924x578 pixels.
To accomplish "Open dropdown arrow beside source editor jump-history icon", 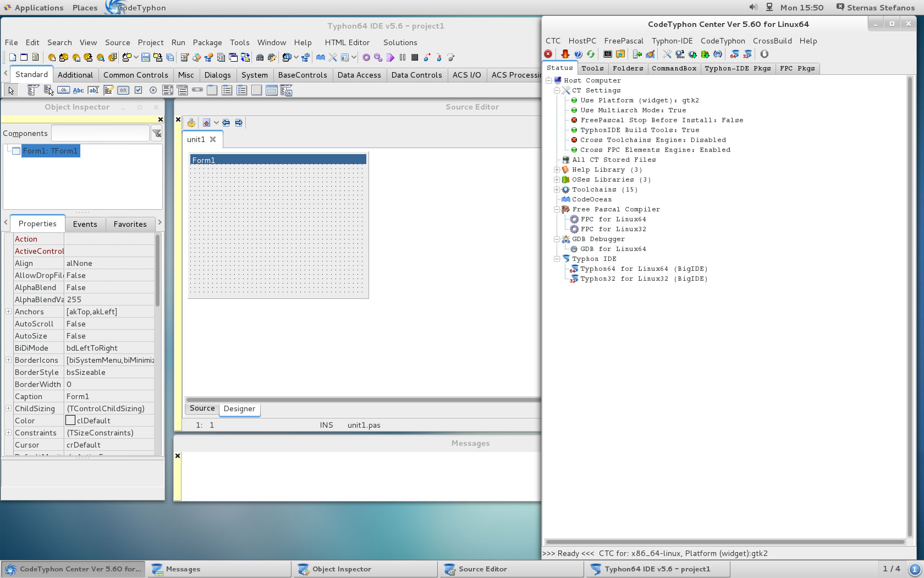I will tap(216, 123).
